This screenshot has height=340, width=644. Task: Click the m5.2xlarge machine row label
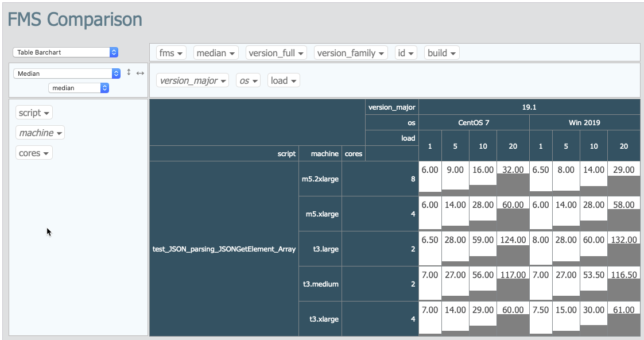click(320, 179)
